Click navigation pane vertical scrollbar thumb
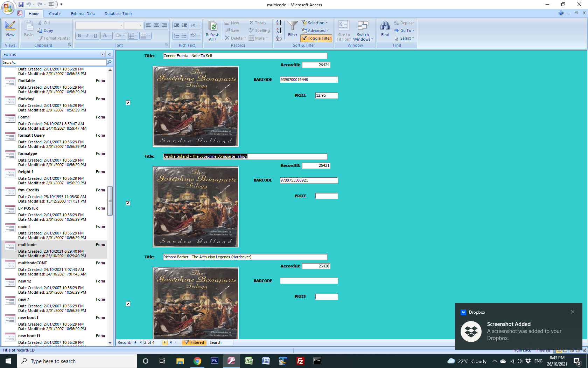Image resolution: width=588 pixels, height=368 pixels. (x=110, y=201)
